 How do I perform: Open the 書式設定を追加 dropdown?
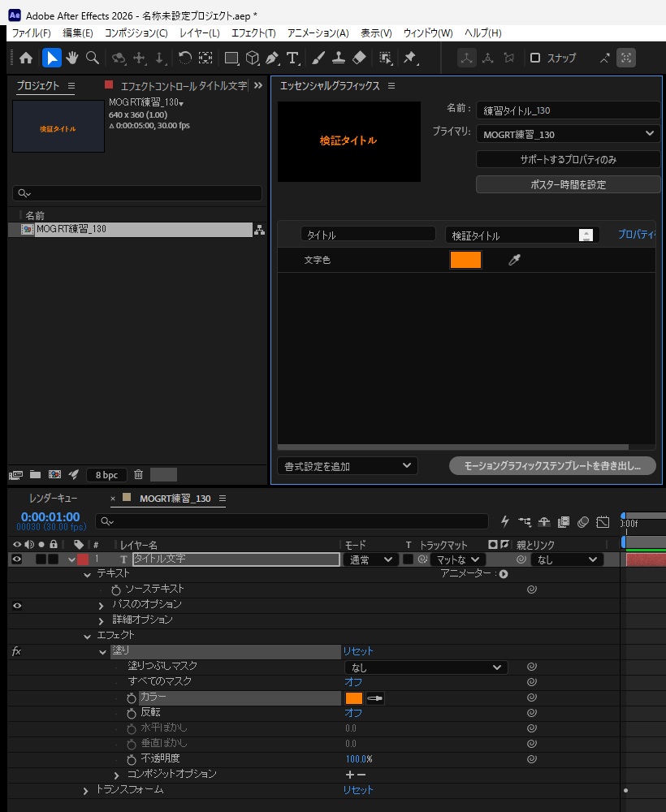tap(348, 466)
